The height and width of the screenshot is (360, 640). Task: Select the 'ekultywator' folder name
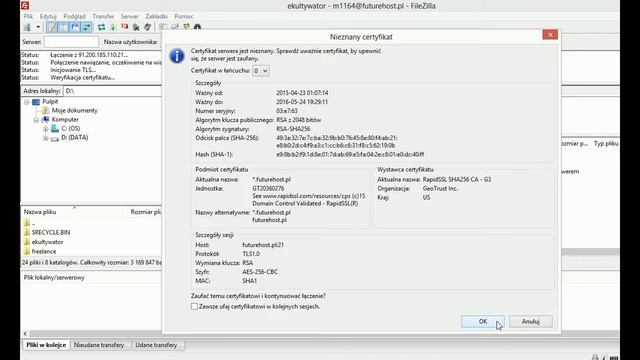(47, 242)
